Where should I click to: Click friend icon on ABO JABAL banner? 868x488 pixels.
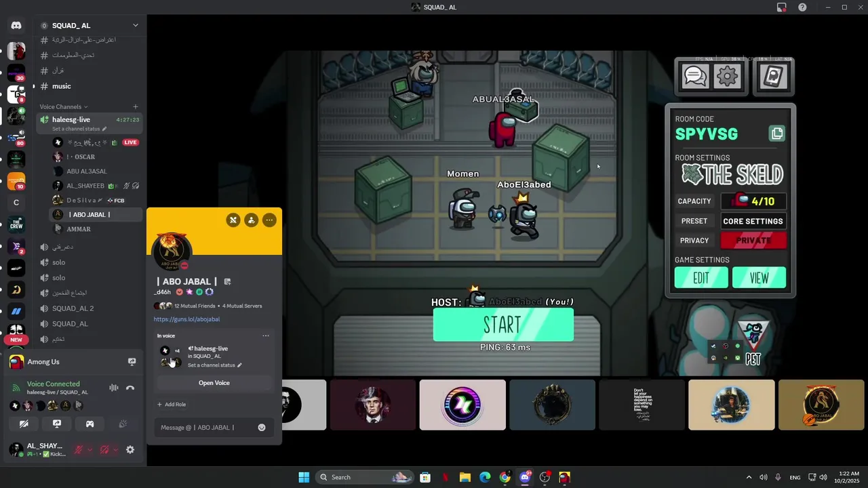(252, 220)
